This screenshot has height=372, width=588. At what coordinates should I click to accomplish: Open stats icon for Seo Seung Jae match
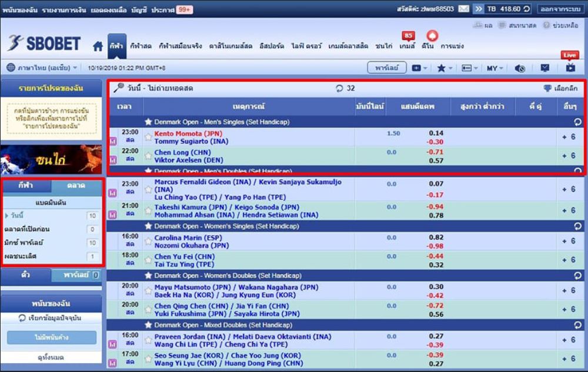tap(113, 363)
